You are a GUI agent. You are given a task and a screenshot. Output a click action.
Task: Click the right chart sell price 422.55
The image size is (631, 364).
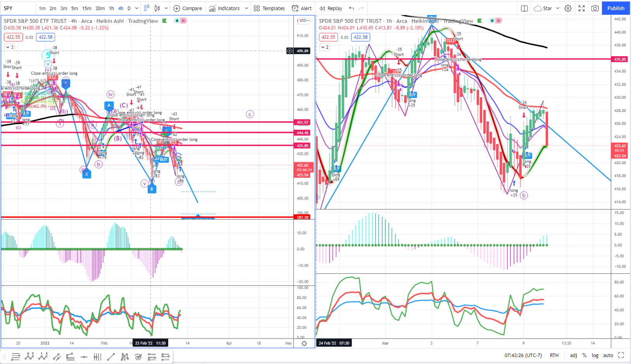pyautogui.click(x=329, y=37)
